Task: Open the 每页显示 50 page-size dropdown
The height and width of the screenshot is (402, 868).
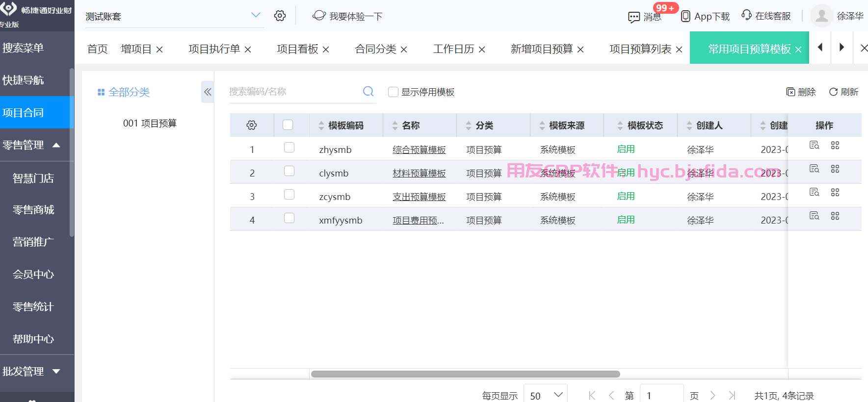Action: tap(546, 395)
